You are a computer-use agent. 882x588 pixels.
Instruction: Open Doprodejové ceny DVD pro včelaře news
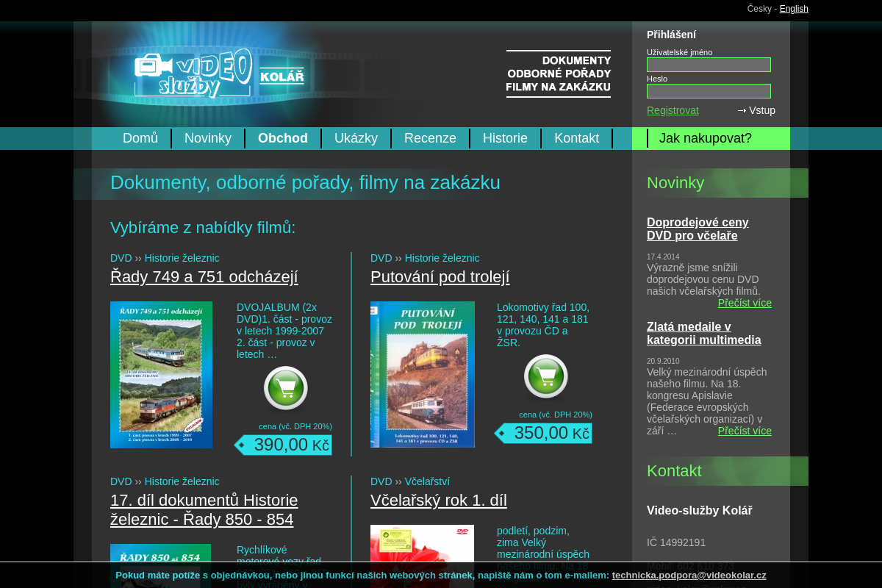tap(698, 229)
